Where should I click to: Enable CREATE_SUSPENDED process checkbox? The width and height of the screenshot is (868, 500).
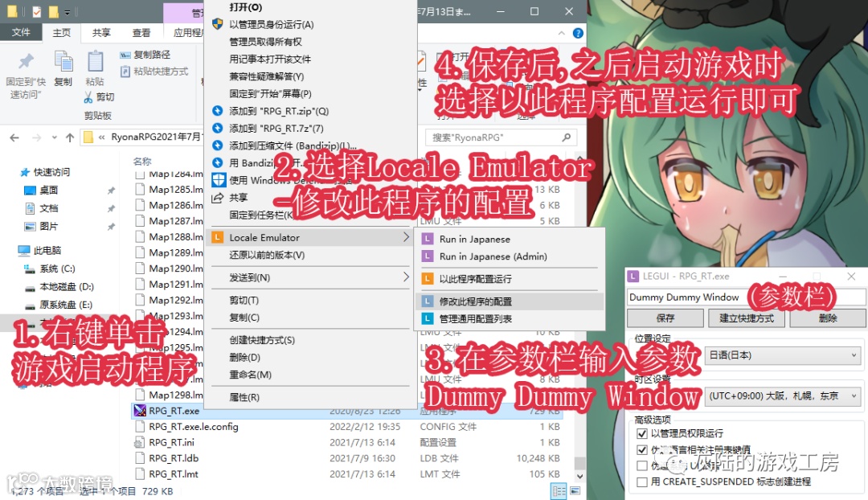click(642, 482)
